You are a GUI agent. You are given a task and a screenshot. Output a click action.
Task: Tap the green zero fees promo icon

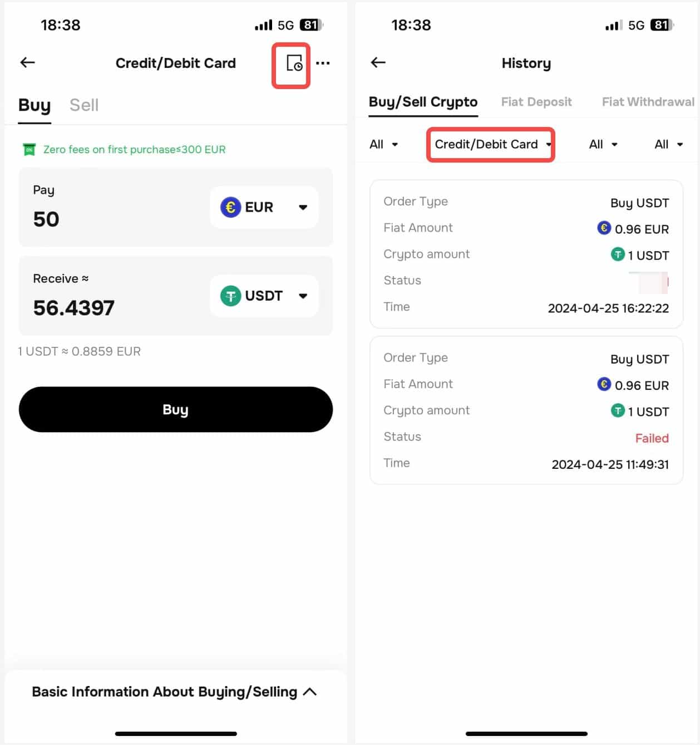tap(29, 149)
